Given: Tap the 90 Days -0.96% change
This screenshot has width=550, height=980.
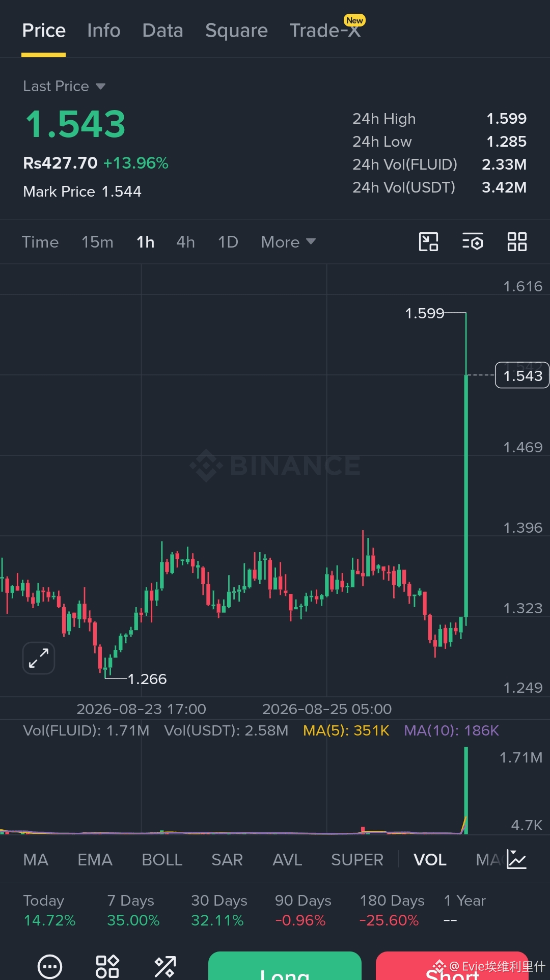Looking at the screenshot, I should point(303,910).
